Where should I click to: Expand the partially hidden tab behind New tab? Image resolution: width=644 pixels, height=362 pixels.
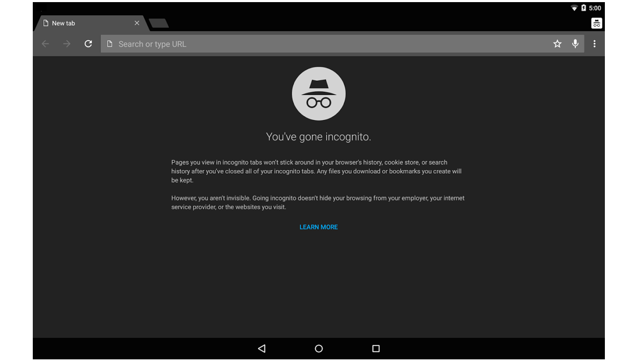159,23
